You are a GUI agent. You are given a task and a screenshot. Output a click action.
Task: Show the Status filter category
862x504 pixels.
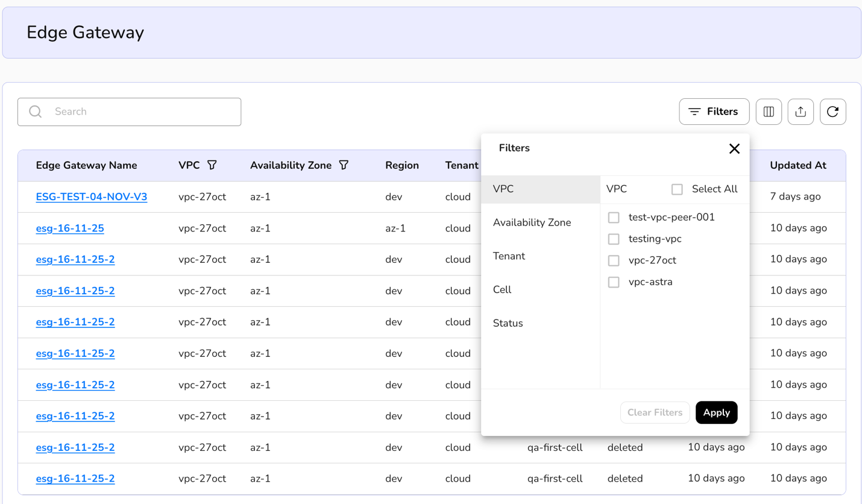(508, 323)
